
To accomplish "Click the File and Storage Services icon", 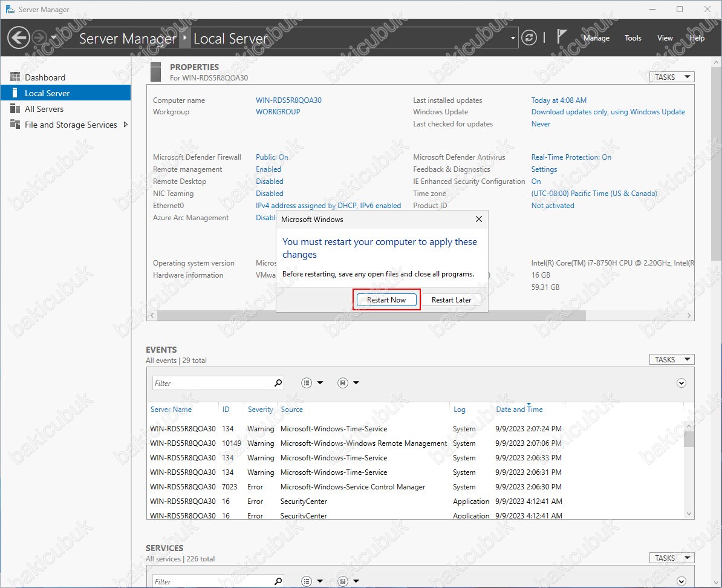I will point(15,125).
